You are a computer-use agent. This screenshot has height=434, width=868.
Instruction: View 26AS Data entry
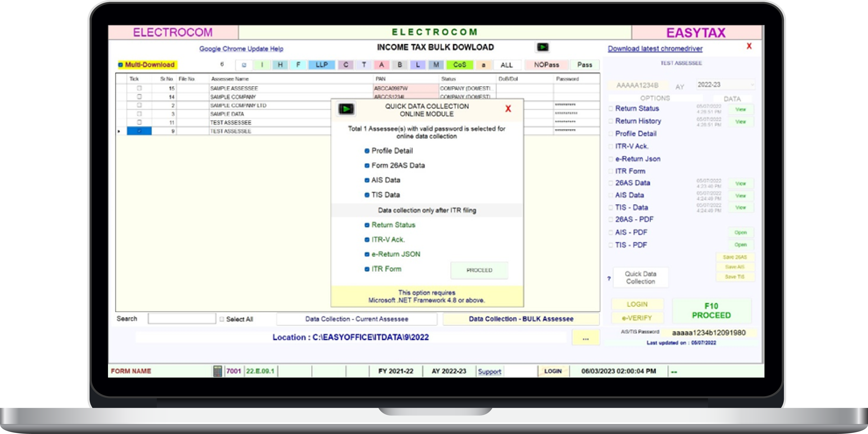point(740,184)
